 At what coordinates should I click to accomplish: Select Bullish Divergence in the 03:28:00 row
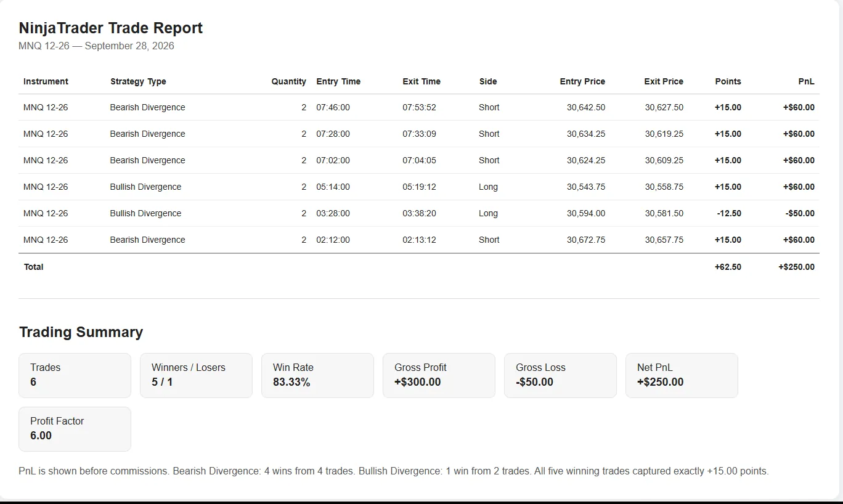coord(145,213)
